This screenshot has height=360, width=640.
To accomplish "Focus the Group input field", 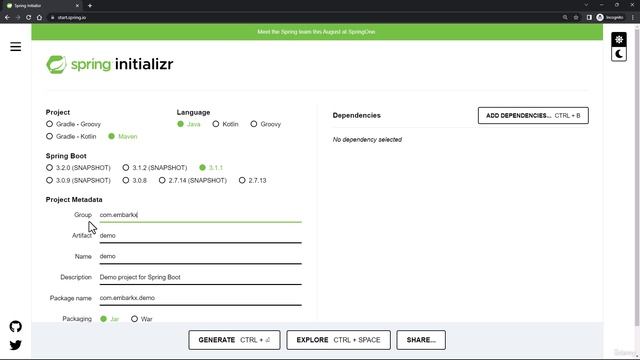I will [200, 215].
